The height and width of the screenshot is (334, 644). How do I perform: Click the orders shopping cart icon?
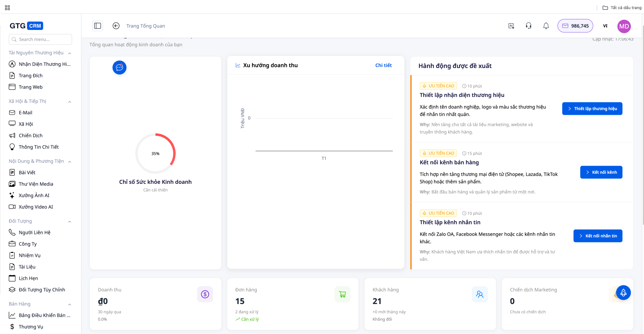point(342,294)
